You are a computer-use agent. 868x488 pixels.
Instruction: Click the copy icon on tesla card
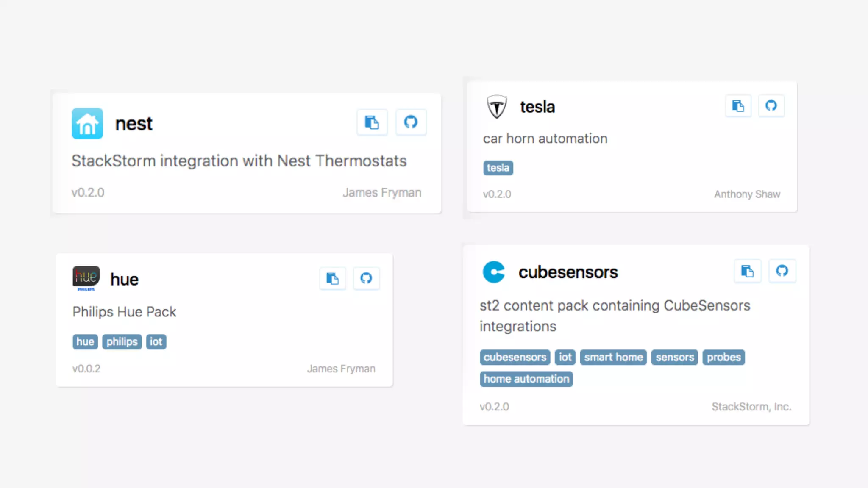pyautogui.click(x=738, y=106)
